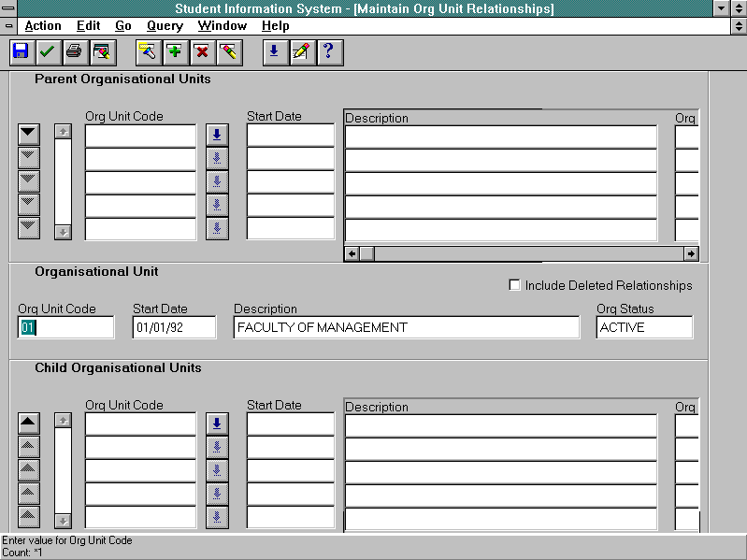Viewport: 747px width, 560px height.
Task: Click the blue floppy disk Save icon
Action: (x=22, y=52)
